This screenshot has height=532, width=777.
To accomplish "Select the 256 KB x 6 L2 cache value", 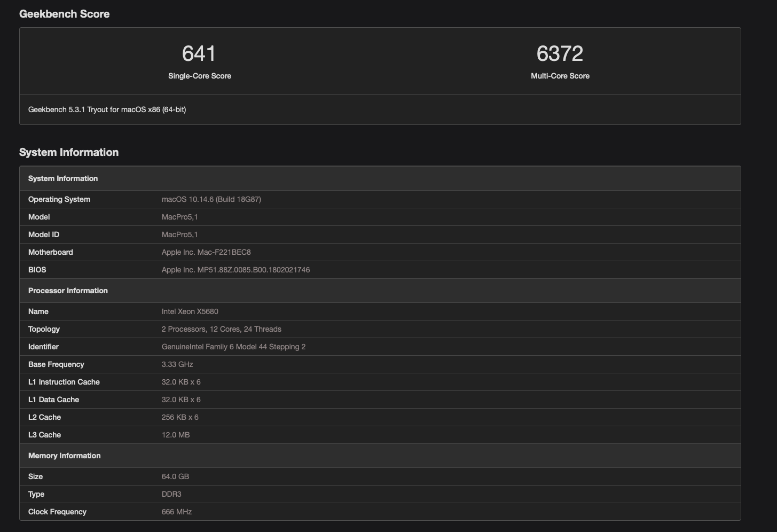I will tap(180, 417).
